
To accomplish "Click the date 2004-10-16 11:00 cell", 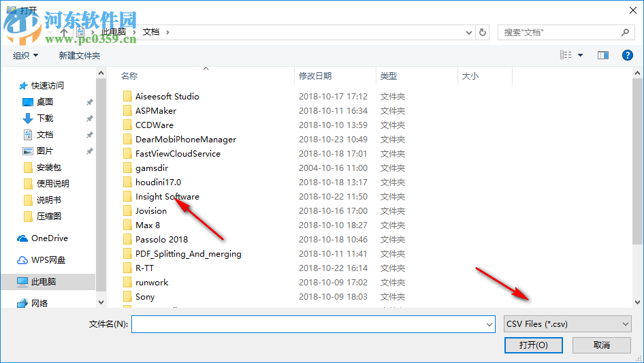I will point(333,168).
